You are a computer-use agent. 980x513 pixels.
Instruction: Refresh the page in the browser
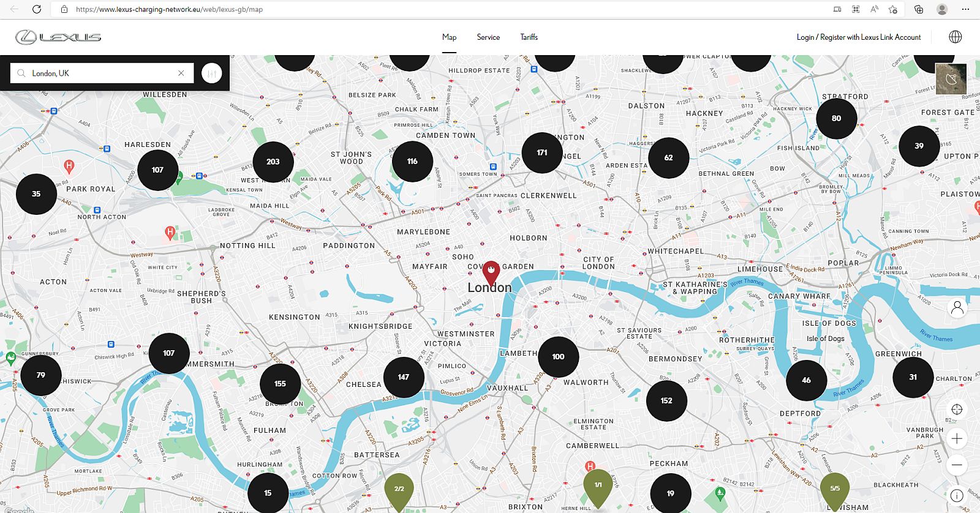(x=37, y=9)
